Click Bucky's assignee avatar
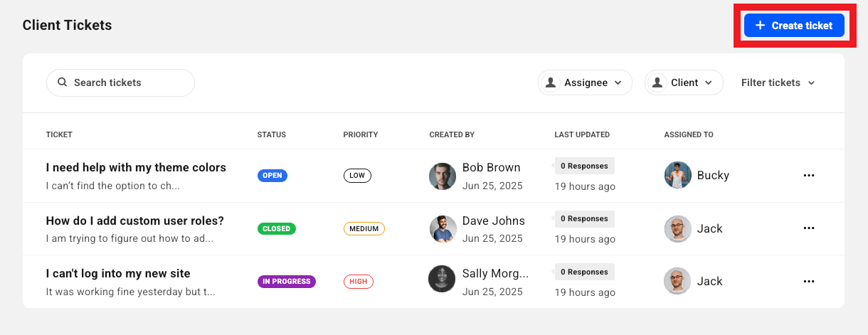 (678, 175)
